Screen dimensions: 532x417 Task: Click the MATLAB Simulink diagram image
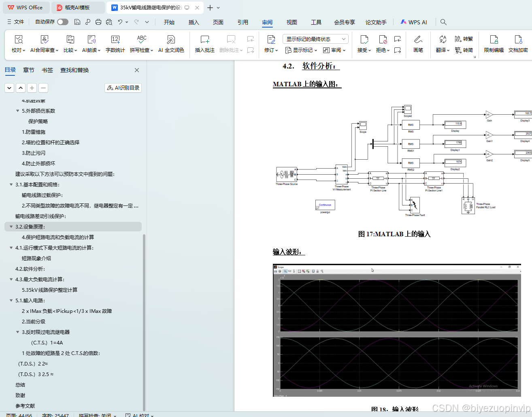(x=404, y=161)
